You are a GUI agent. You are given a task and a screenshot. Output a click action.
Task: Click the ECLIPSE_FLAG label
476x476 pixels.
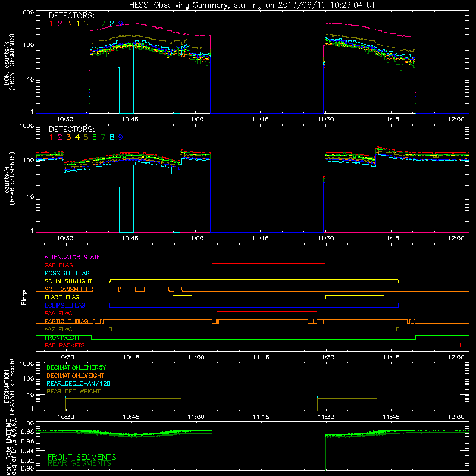[x=65, y=305]
